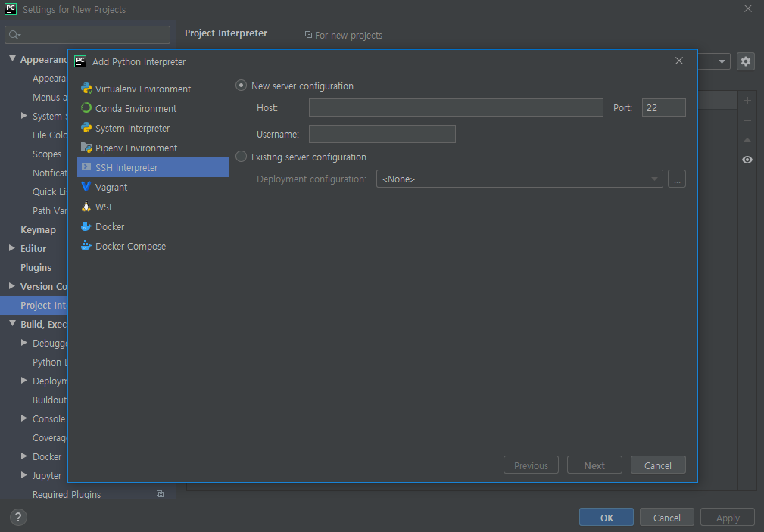Image resolution: width=764 pixels, height=532 pixels.
Task: Select Virtualenv Environment python icon
Action: pos(86,89)
